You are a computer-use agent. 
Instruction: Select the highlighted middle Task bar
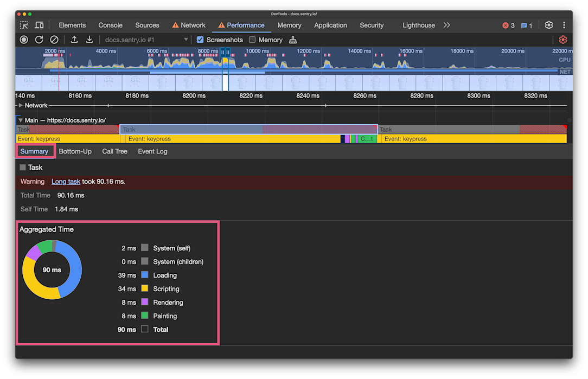click(x=248, y=130)
